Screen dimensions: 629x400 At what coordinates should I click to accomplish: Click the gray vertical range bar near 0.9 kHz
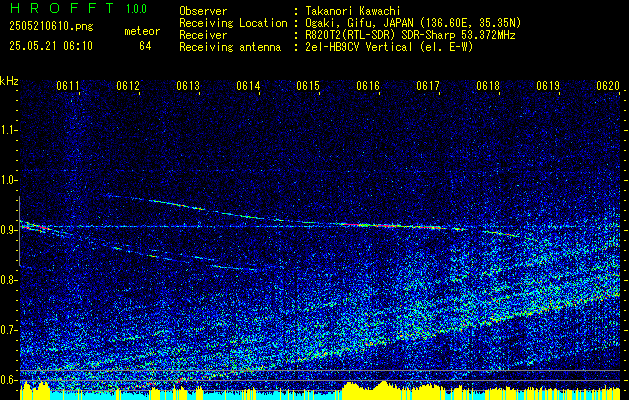pyautogui.click(x=20, y=231)
